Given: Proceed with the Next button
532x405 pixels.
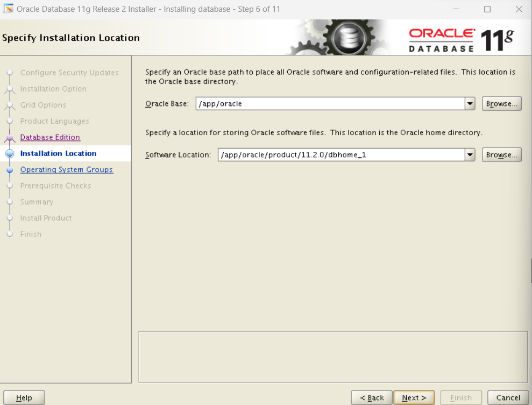Looking at the screenshot, I should pyautogui.click(x=414, y=397).
